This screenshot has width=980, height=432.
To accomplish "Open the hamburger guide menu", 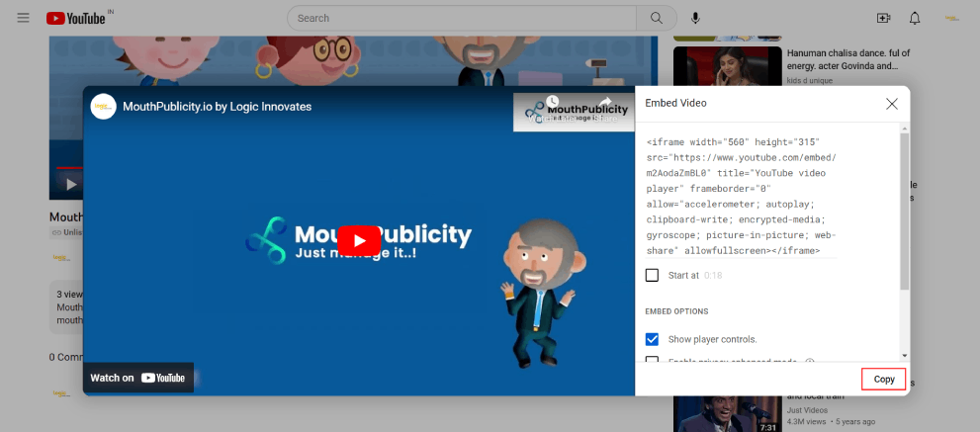I will (23, 18).
